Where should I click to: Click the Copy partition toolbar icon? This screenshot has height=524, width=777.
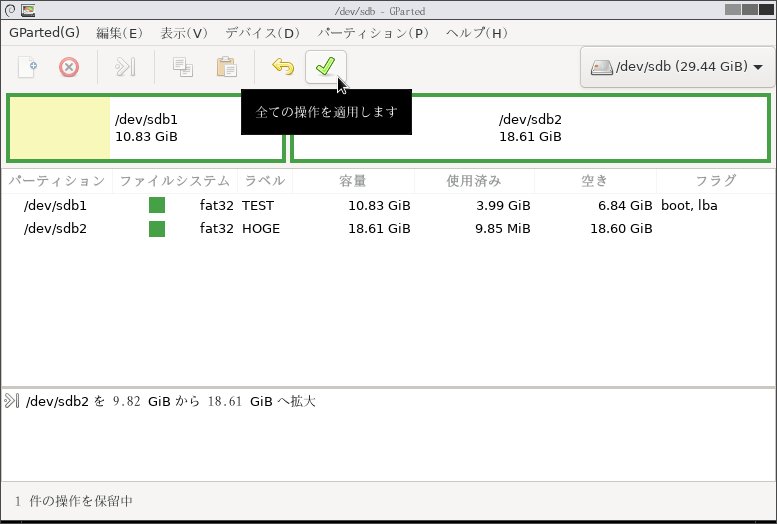183,67
